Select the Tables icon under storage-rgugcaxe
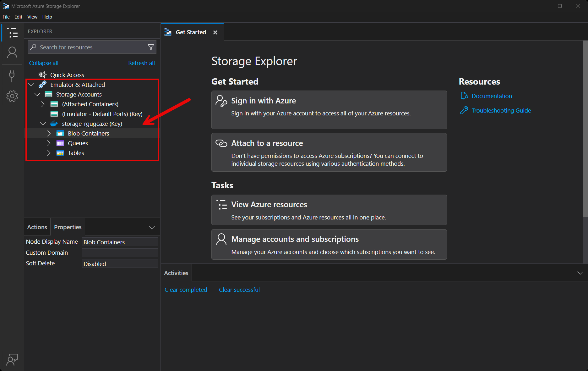This screenshot has width=588, height=371. [x=60, y=153]
